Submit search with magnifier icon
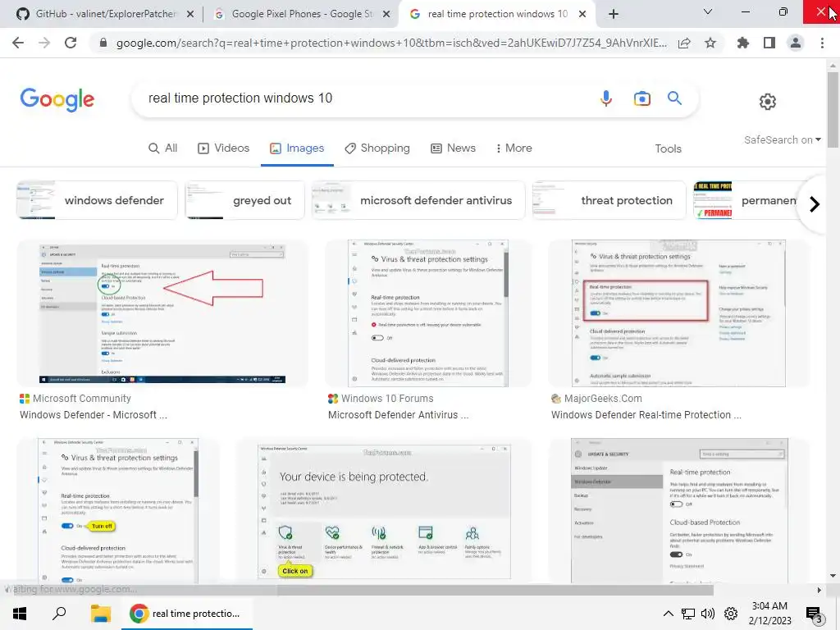This screenshot has width=840, height=630. pos(674,98)
